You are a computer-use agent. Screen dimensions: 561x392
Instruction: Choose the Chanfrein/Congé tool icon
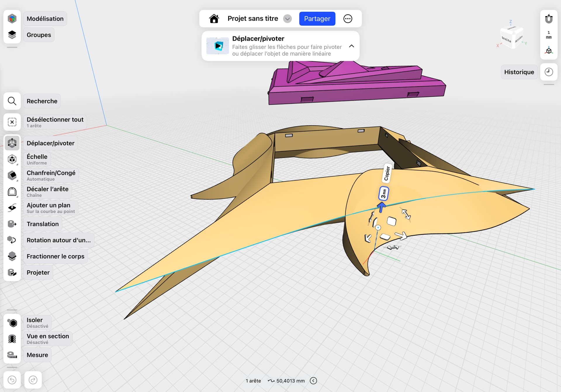click(12, 175)
